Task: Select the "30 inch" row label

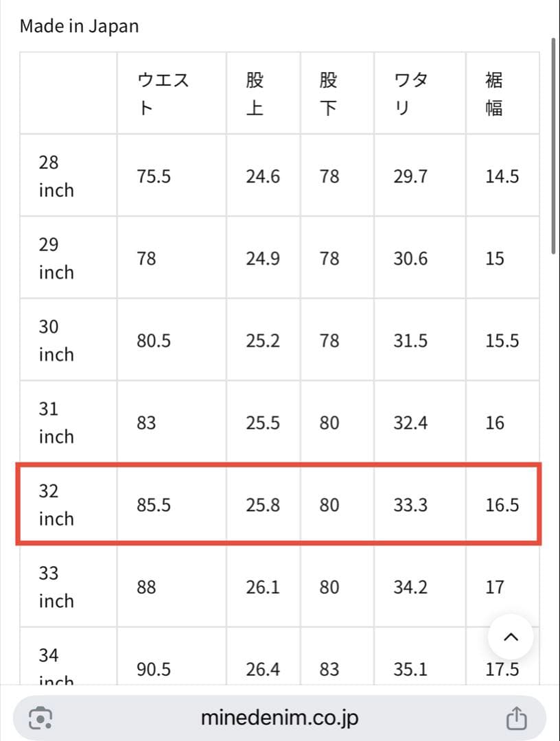Action: [56, 340]
